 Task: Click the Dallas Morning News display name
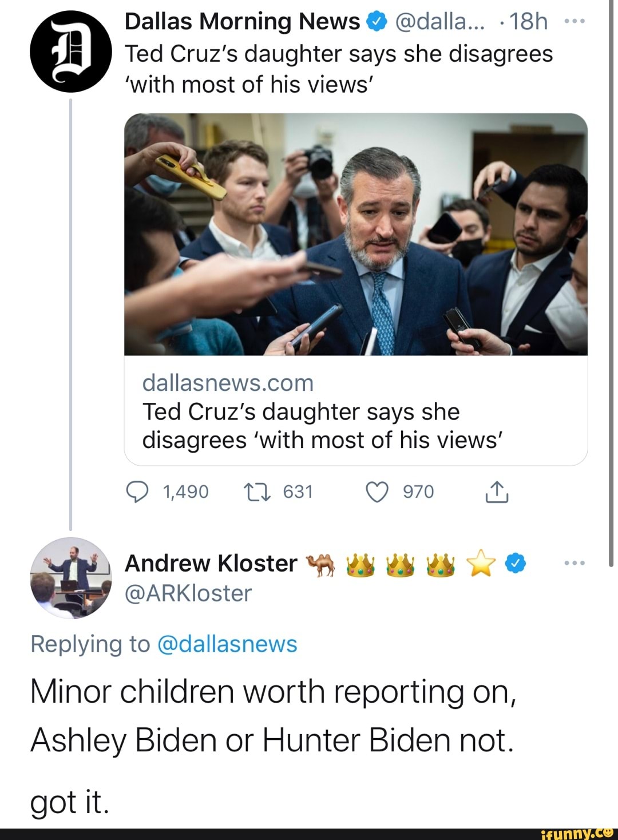(x=242, y=22)
